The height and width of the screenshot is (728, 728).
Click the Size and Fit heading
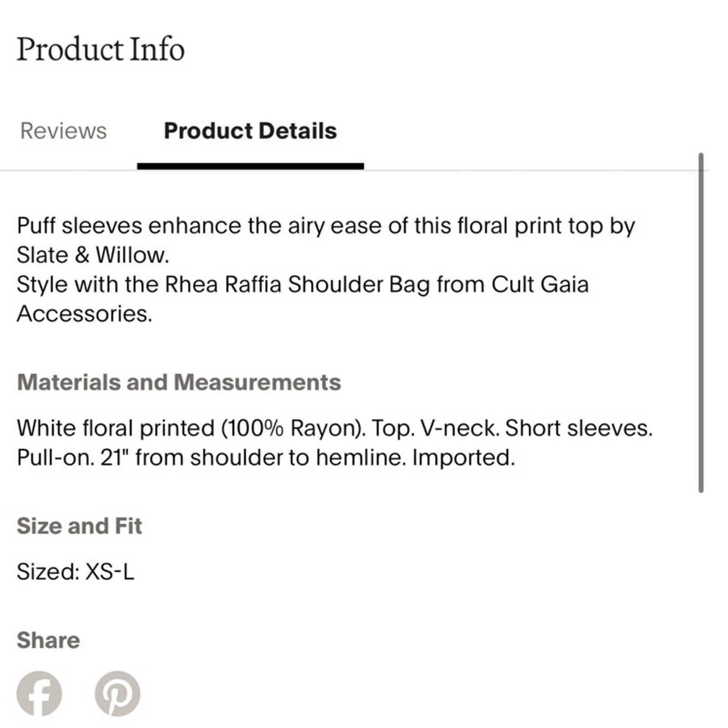pos(79,526)
